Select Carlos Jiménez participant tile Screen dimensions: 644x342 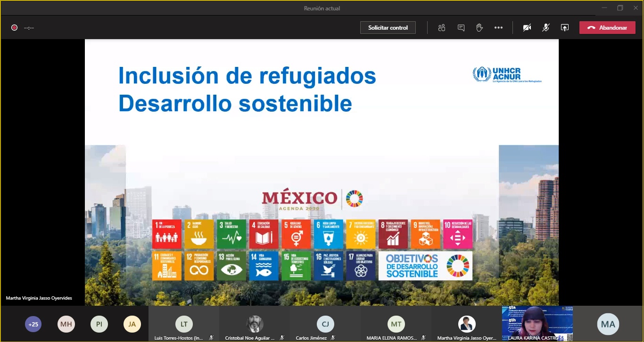[325, 324]
